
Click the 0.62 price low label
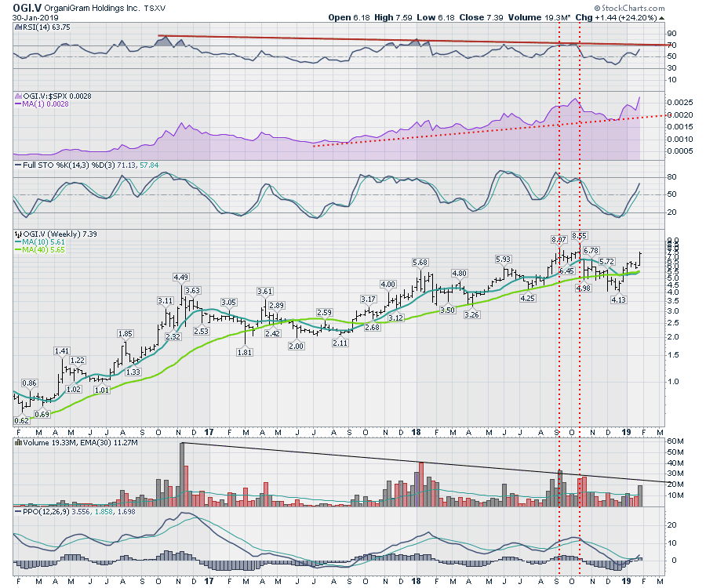tap(22, 421)
